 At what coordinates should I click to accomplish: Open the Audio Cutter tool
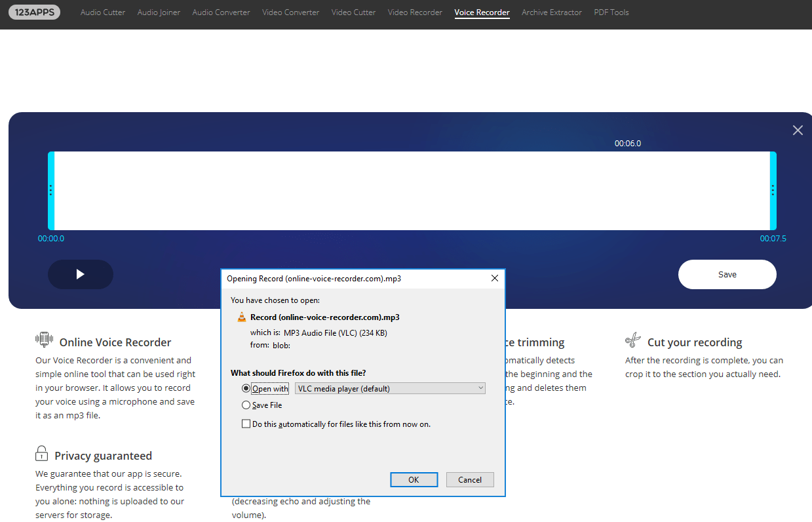click(103, 12)
